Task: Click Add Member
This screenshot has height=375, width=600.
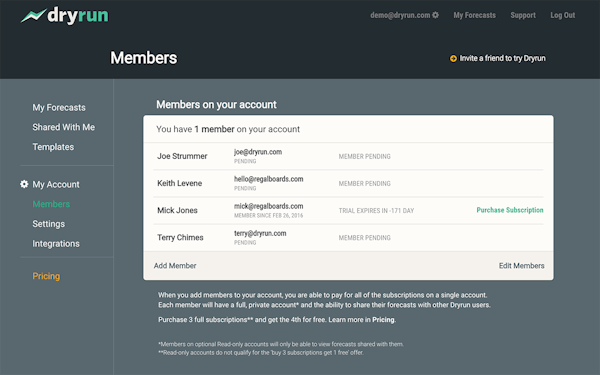Action: tap(175, 266)
